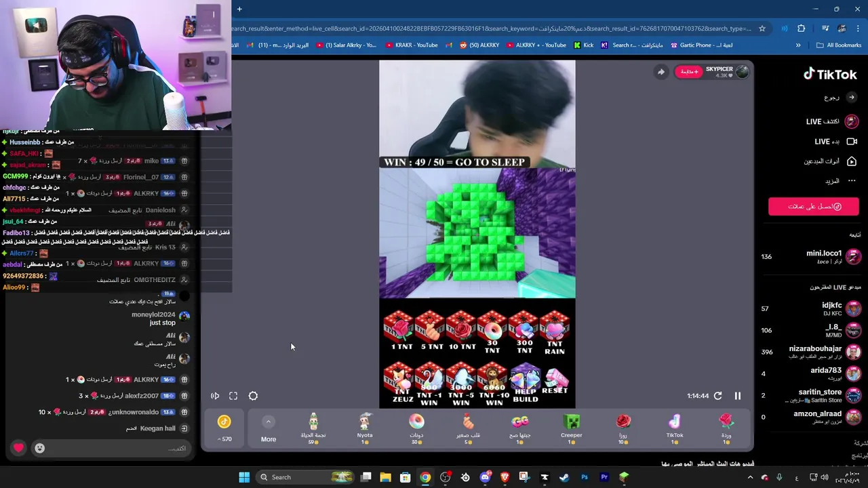Screen dimensions: 868x488
Task: Open amzon_alraad suggested live
Action: tap(811, 417)
